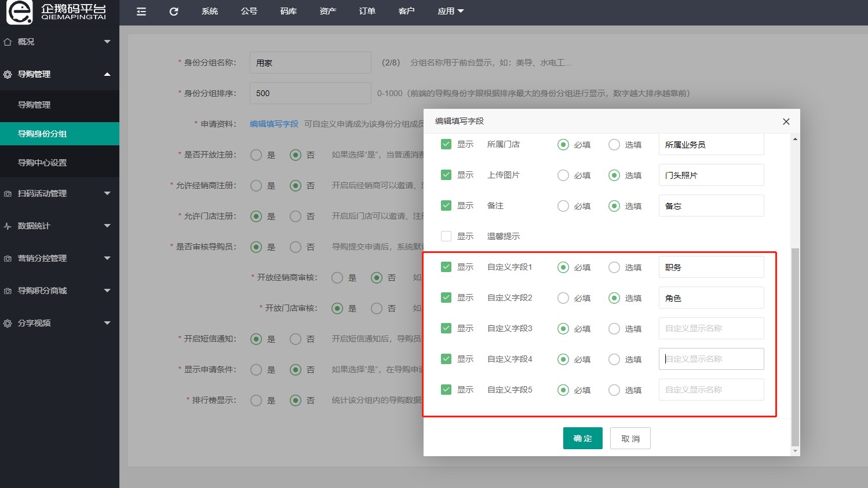Click the 取消 cancel button
The width and height of the screenshot is (868, 488).
point(630,438)
